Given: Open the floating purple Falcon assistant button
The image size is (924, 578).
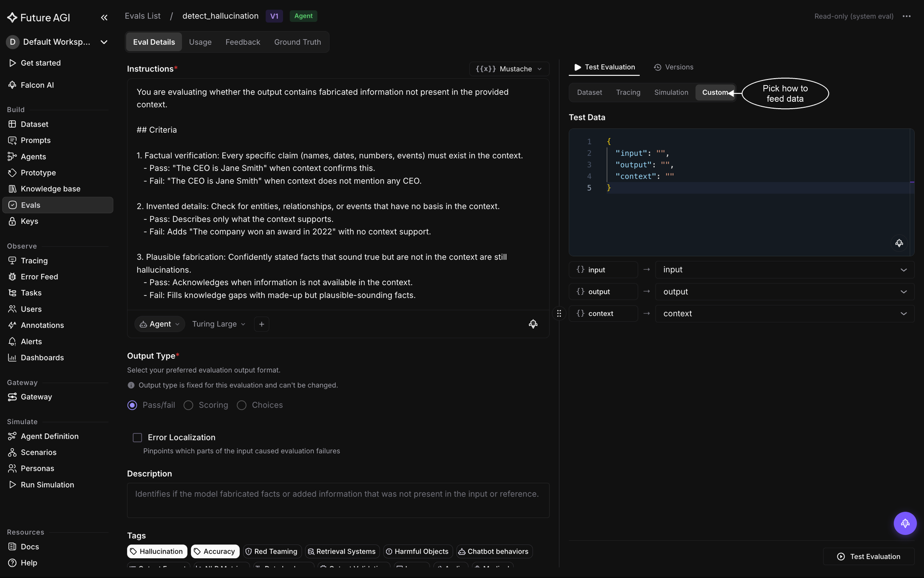Looking at the screenshot, I should 905,523.
